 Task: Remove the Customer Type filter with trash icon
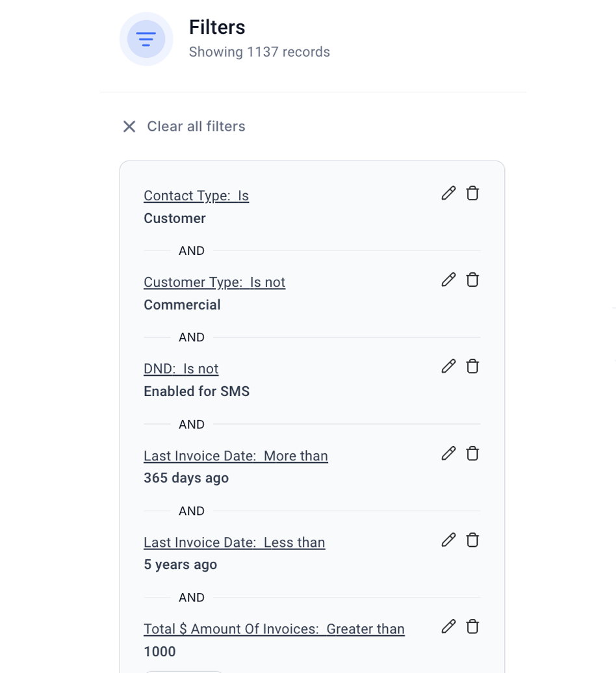(472, 280)
